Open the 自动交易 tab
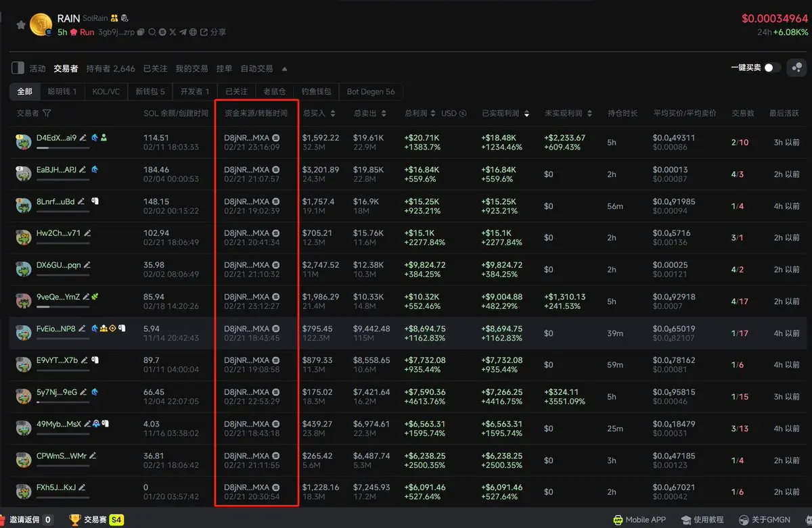Viewport: 812px width, 528px height. [x=256, y=68]
